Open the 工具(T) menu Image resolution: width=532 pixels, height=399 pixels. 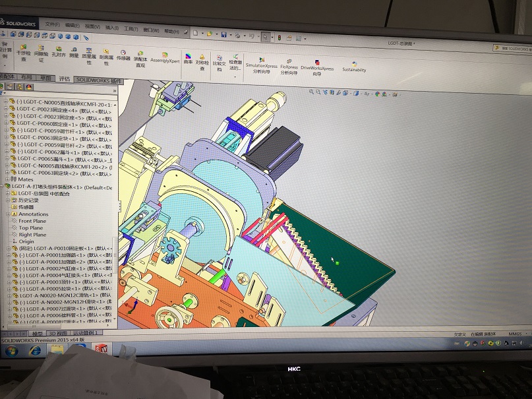point(131,29)
